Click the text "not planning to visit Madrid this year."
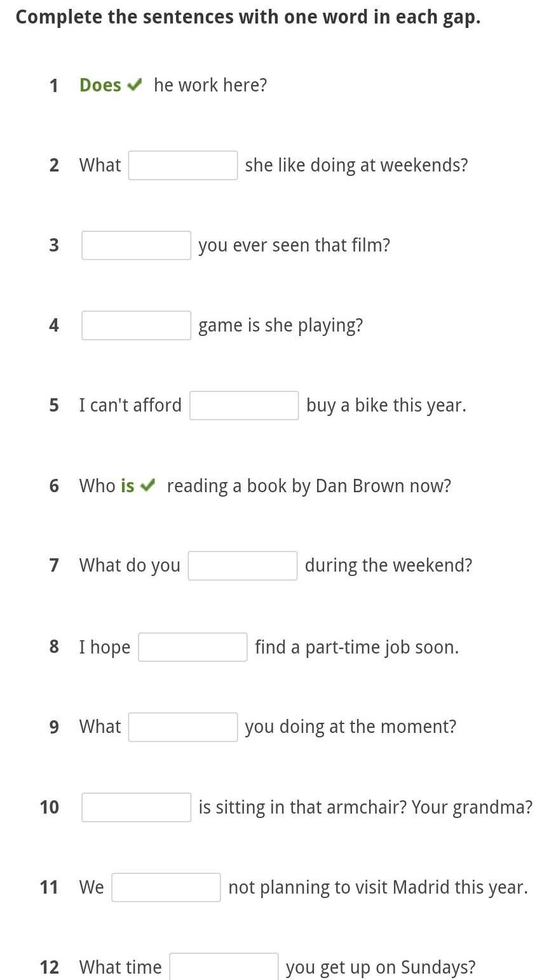Image resolution: width=549 pixels, height=980 pixels. pos(378,887)
